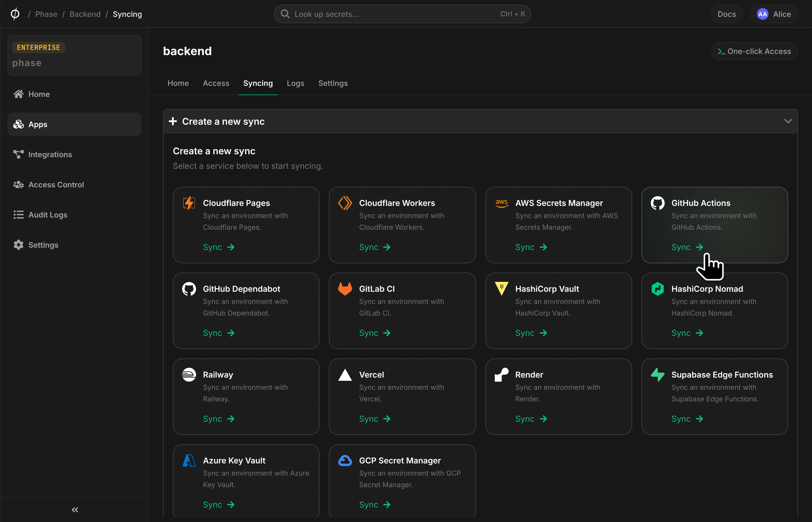Click the HashiCorp Nomad hexagon icon
The height and width of the screenshot is (522, 812).
coord(657,289)
